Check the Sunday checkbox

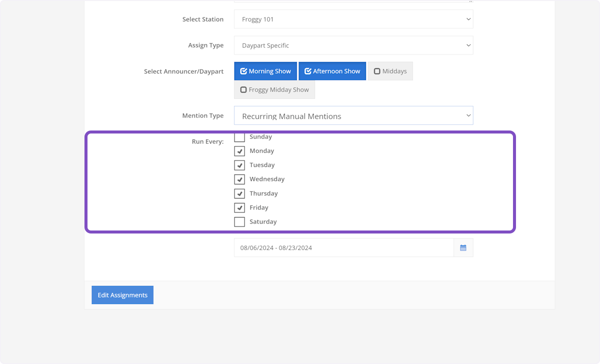[x=239, y=137]
